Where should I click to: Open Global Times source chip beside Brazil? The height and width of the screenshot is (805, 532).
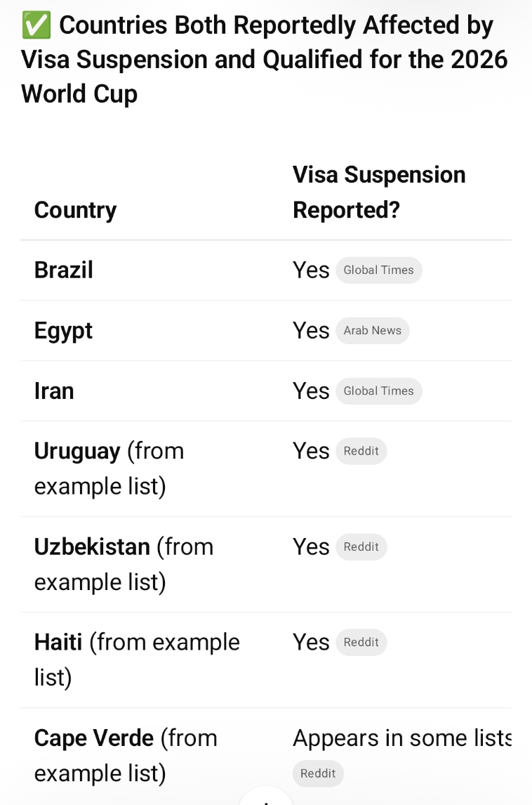coord(378,270)
